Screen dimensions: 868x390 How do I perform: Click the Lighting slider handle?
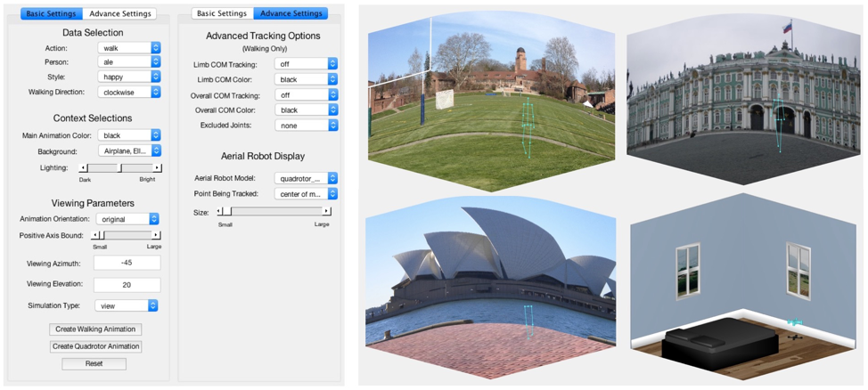click(120, 167)
